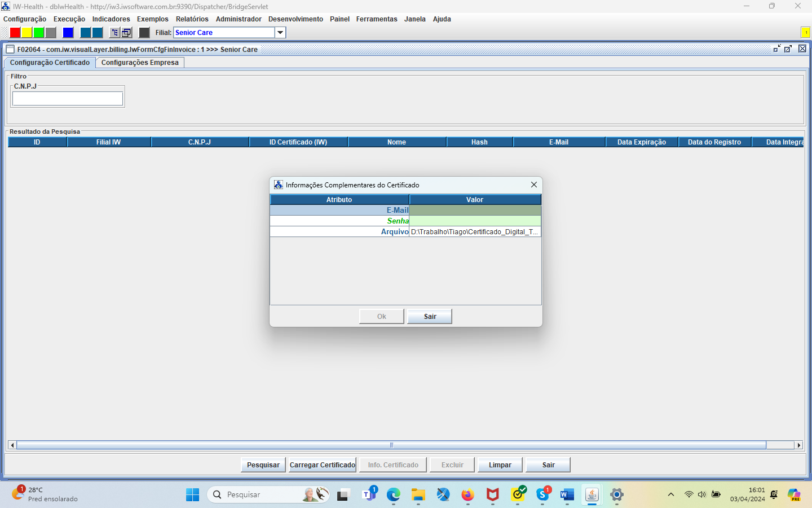Open the Filial dropdown arrow
The image size is (812, 508).
pos(280,33)
